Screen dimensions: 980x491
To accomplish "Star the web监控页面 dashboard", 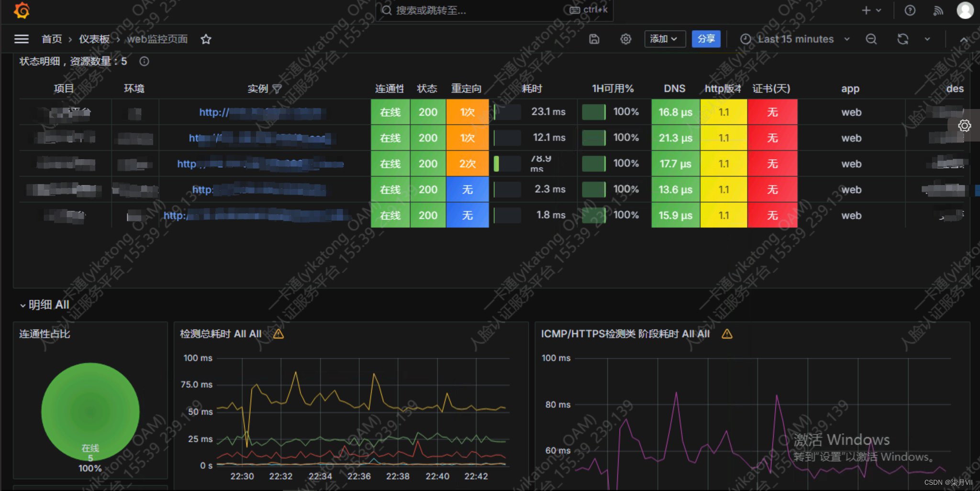I will tap(206, 39).
